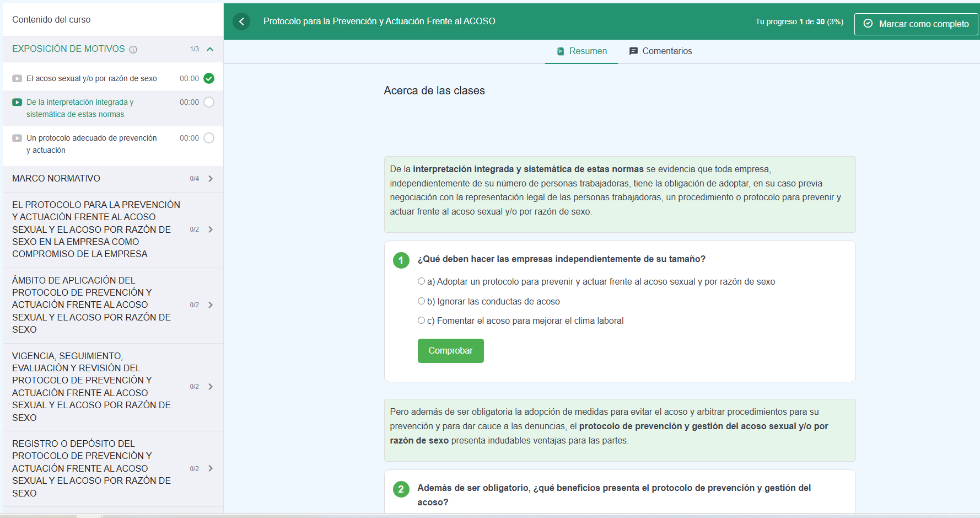Click the Comentarios tab chat icon
This screenshot has height=518, width=980.
[633, 51]
